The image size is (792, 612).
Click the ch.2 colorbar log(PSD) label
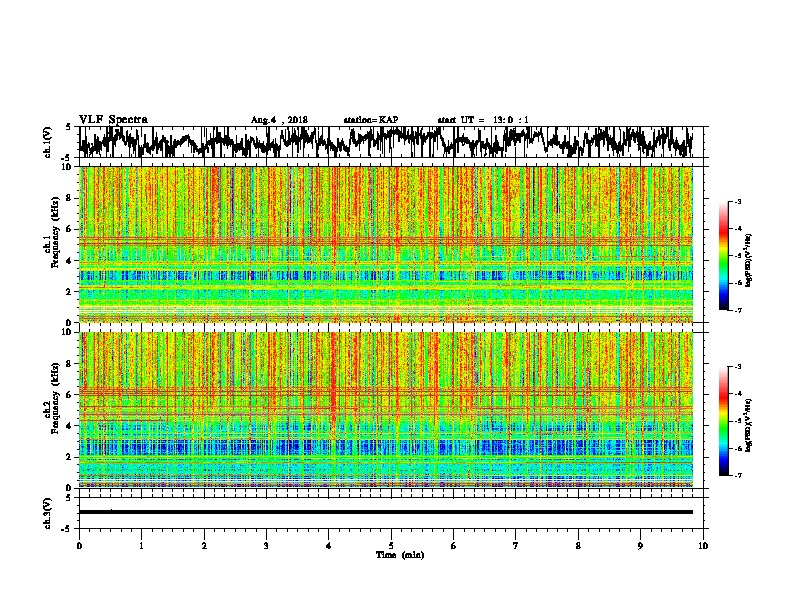click(748, 425)
